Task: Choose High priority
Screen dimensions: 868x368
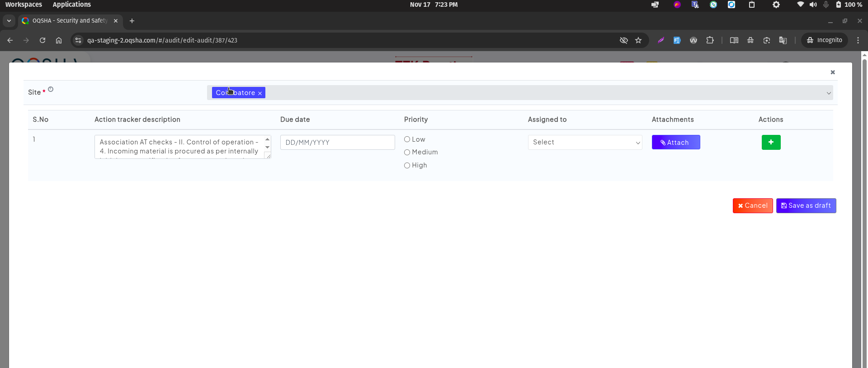Action: [x=407, y=166]
